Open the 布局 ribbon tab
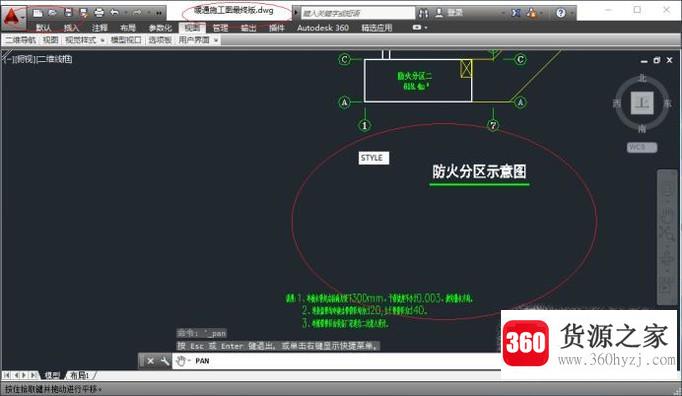The height and width of the screenshot is (396, 682). coord(128,28)
